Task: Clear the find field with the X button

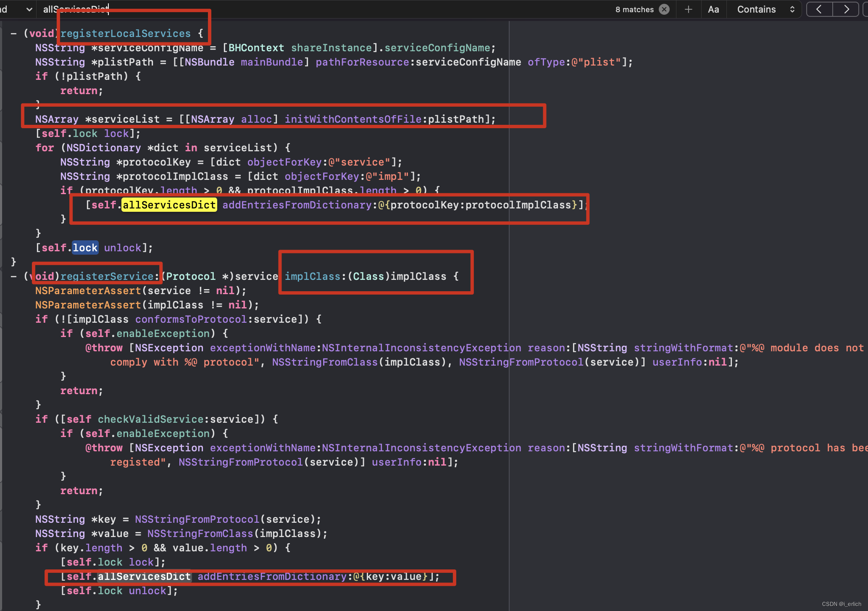Action: tap(664, 9)
